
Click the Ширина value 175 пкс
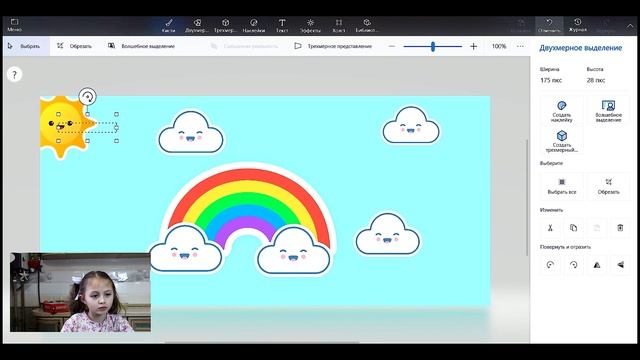click(551, 80)
